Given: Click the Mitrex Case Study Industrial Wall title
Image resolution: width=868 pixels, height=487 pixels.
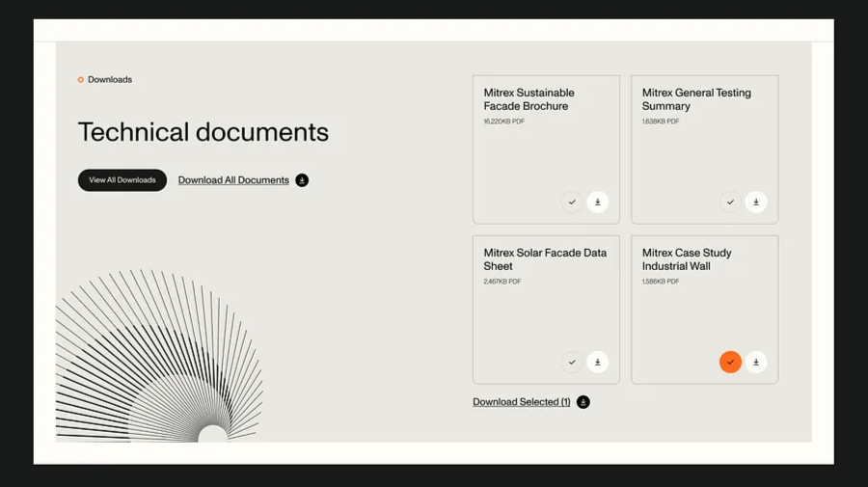Looking at the screenshot, I should point(687,259).
